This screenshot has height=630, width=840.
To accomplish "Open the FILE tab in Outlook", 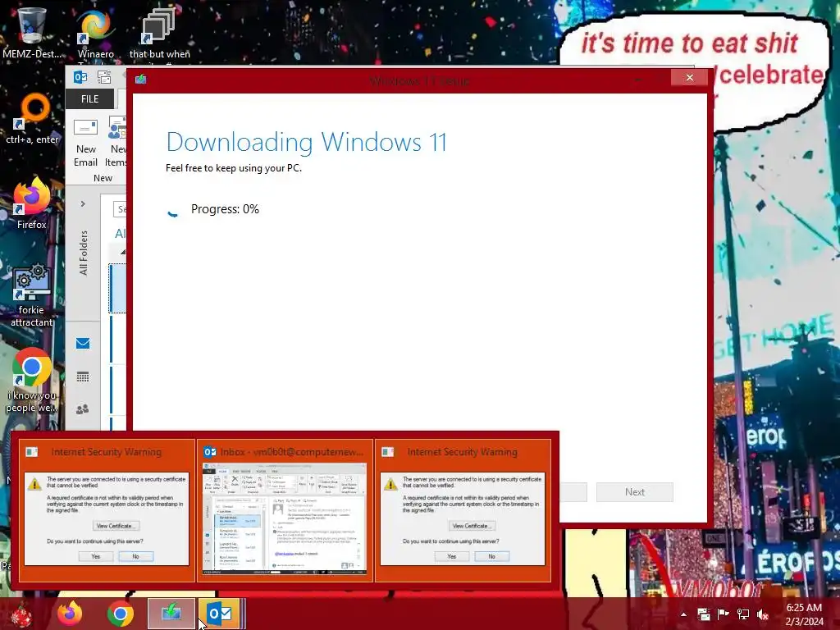I will (89, 99).
